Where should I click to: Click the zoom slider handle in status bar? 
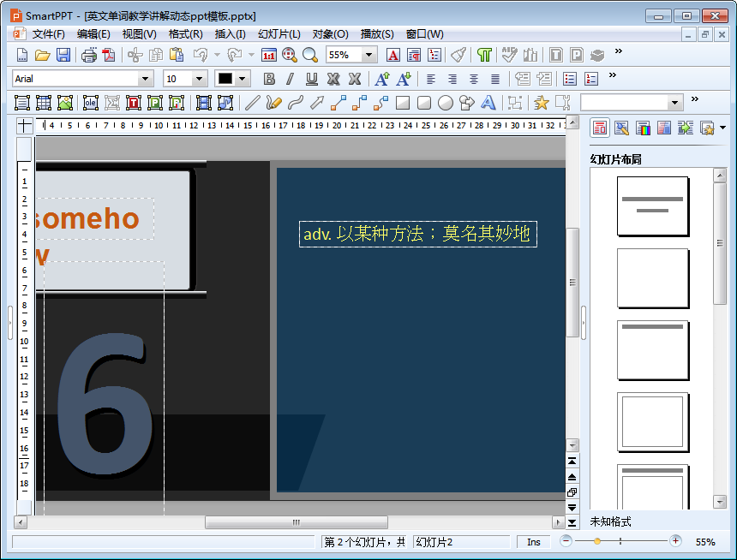(597, 541)
